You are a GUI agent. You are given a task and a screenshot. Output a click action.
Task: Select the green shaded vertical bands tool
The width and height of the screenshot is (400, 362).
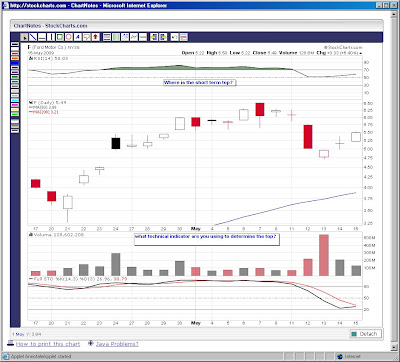[x=116, y=37]
